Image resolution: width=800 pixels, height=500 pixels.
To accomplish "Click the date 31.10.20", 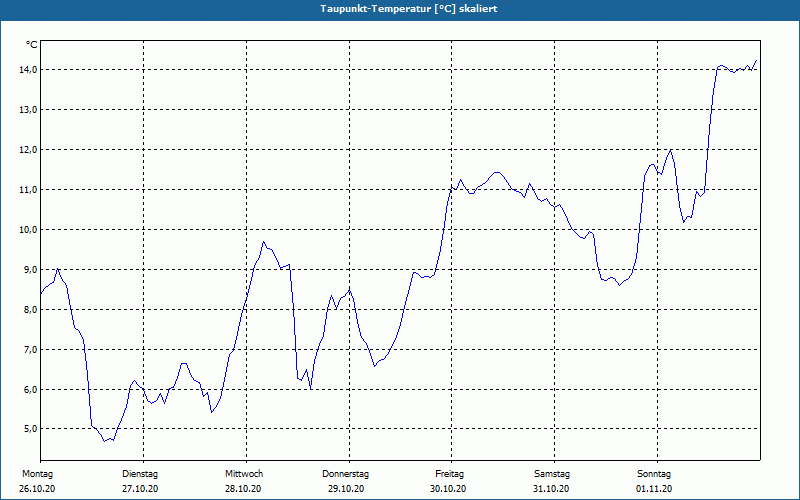I will point(551,489).
